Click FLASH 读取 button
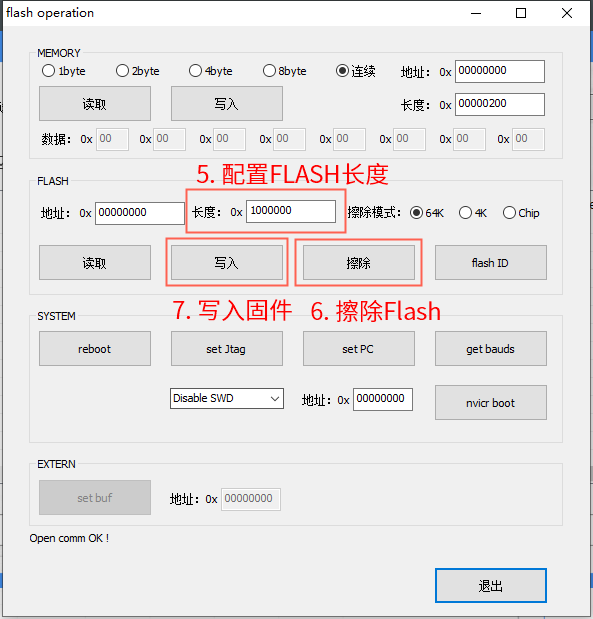Screen dimensions: 593x619 click(95, 263)
